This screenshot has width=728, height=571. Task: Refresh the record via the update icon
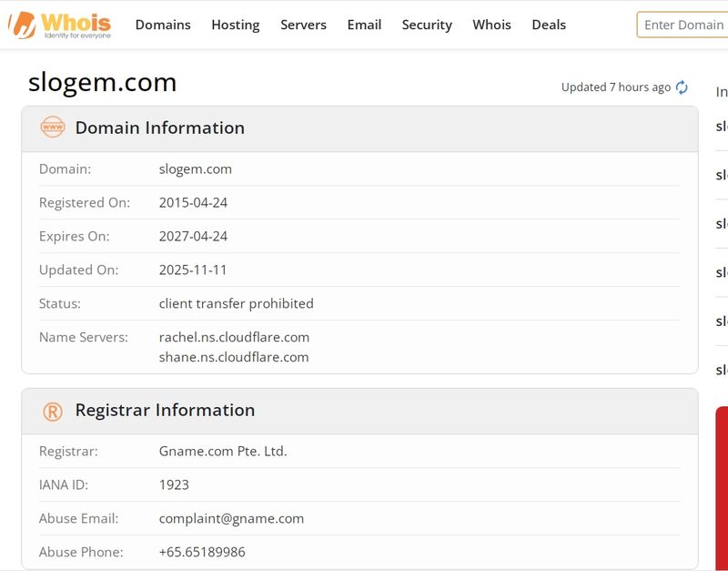pos(682,87)
